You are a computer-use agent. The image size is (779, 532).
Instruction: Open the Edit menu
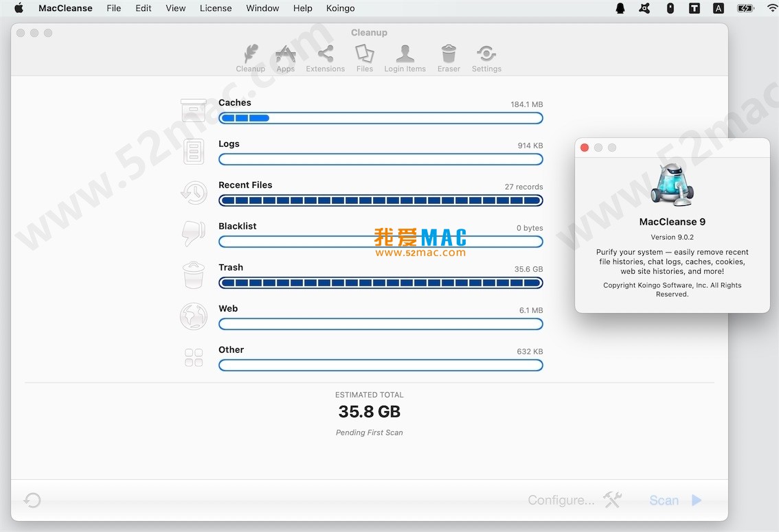pos(143,8)
